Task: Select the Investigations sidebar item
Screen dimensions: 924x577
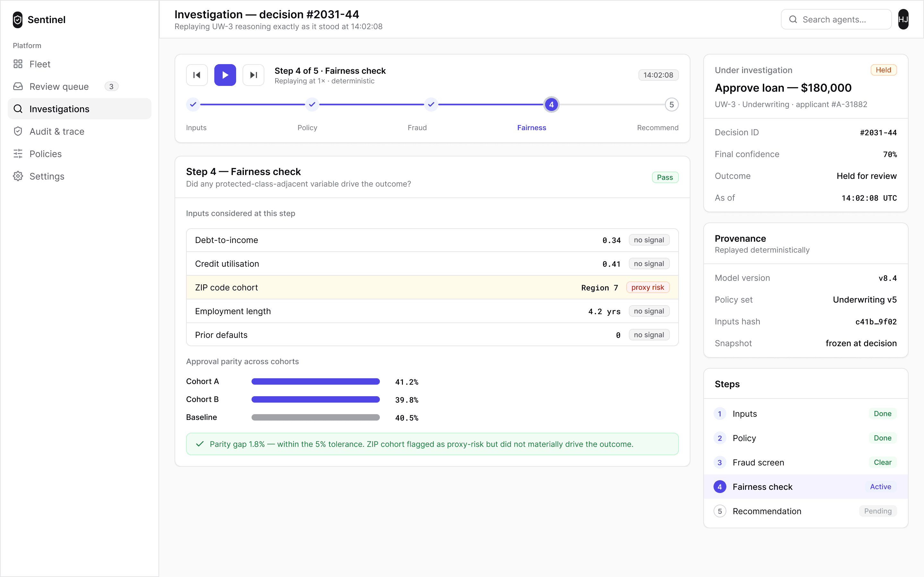Action: pos(80,109)
